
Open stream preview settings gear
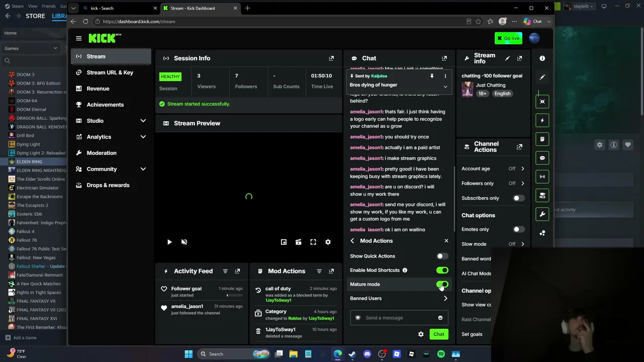tap(328, 242)
